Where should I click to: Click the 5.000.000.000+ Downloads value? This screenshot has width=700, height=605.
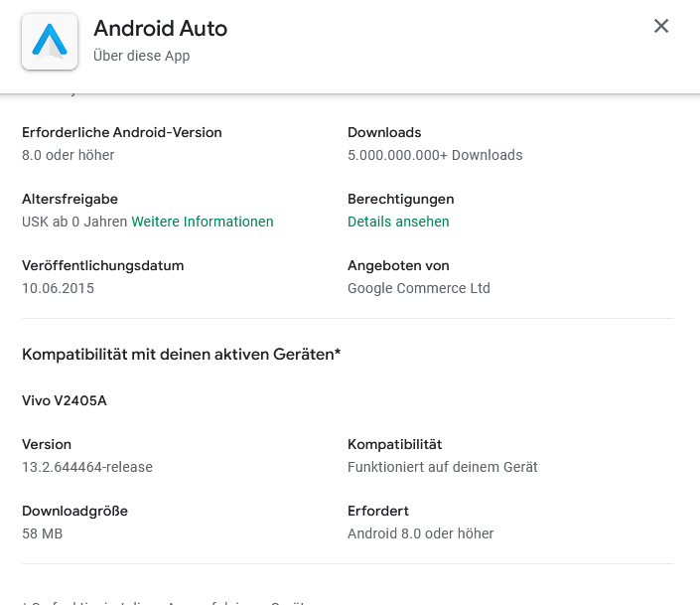435,155
